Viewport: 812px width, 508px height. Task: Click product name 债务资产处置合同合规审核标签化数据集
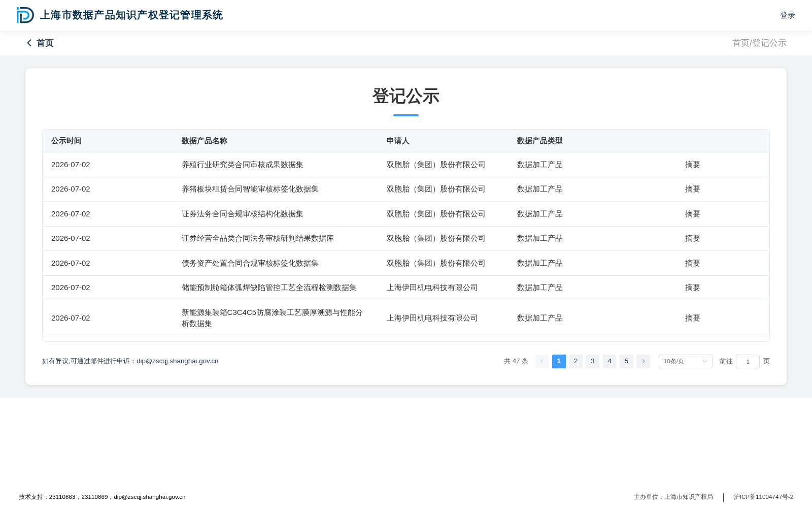coord(250,263)
